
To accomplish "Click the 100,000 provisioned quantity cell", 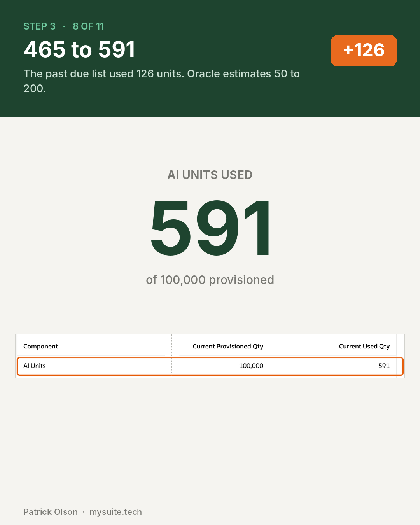I will pos(251,366).
